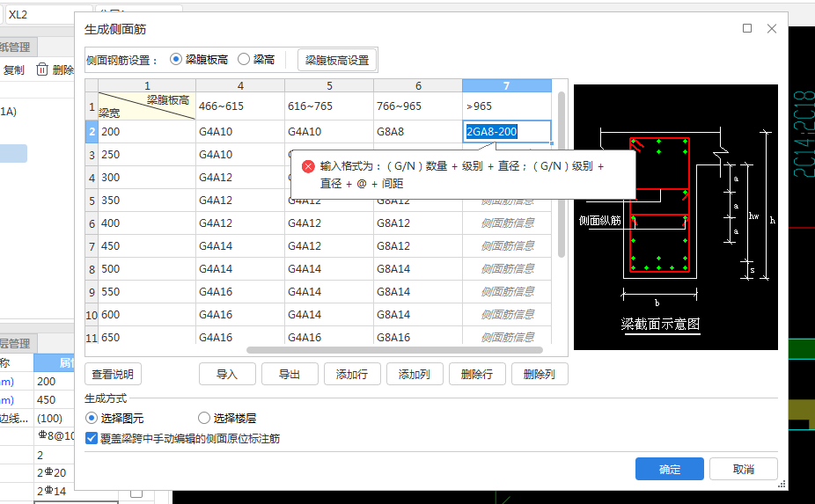Toggle 覆盖梁跨中手动编辑的侧面原位标注筋 checkbox

(x=92, y=439)
